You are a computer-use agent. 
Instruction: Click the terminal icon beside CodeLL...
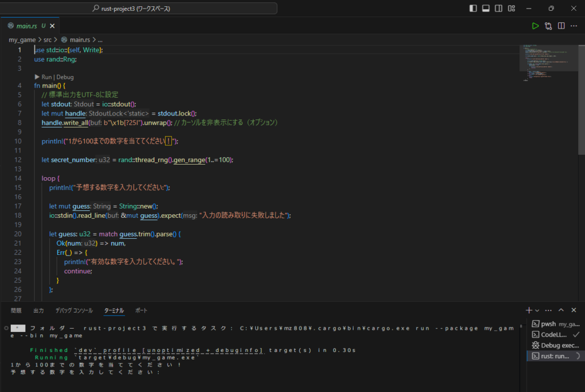pos(535,334)
